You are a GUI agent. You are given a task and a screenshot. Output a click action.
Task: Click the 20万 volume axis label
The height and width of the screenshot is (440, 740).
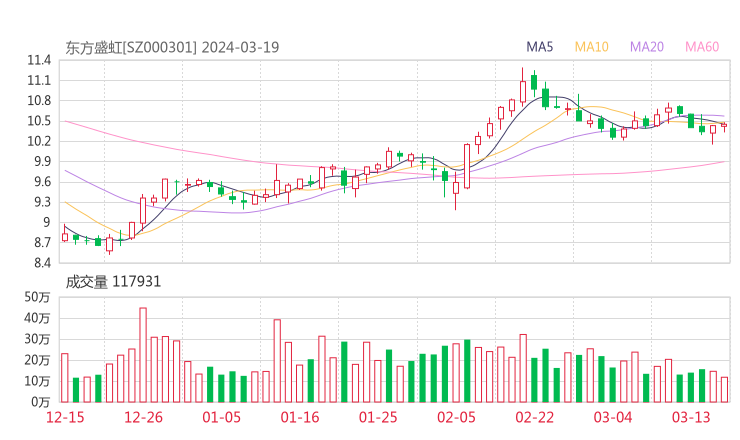coord(37,360)
